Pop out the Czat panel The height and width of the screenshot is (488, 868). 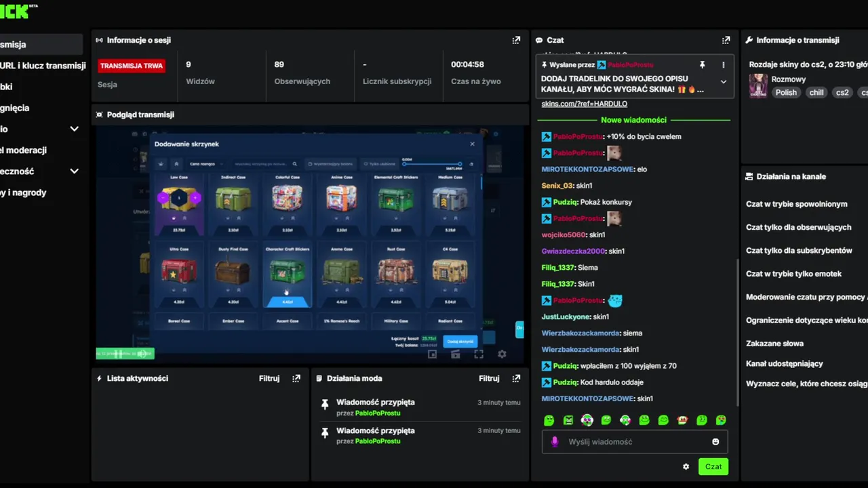pos(726,40)
